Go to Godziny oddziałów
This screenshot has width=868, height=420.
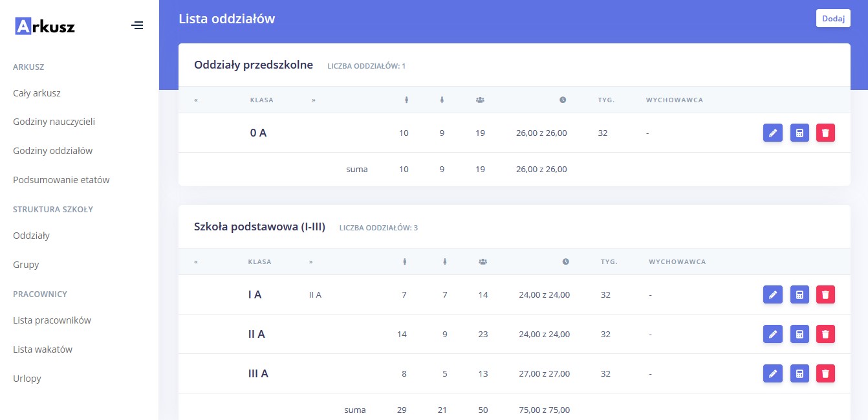pyautogui.click(x=53, y=150)
